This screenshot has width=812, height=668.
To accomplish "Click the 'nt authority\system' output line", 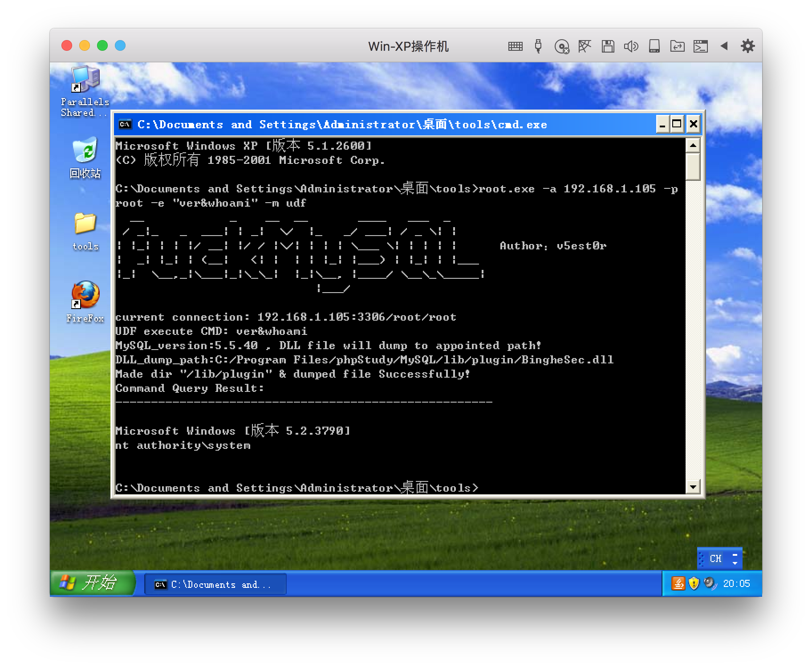I will coord(183,445).
